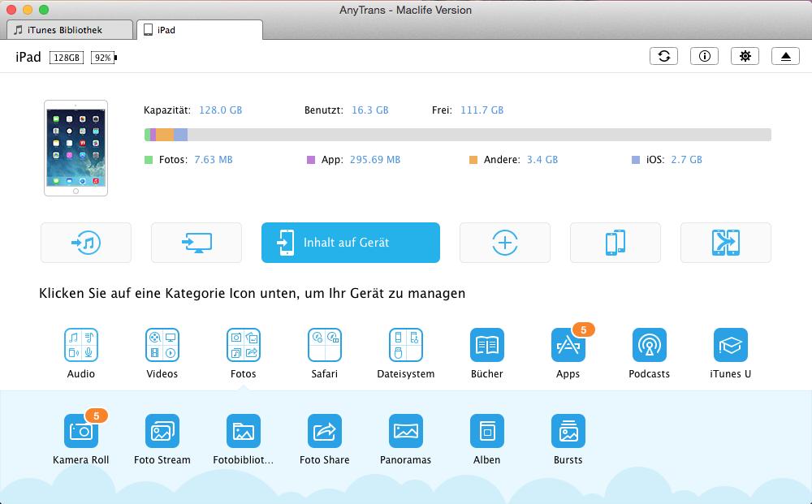Click the blue iOS storage swatch
This screenshot has height=504, width=812.
click(x=636, y=160)
